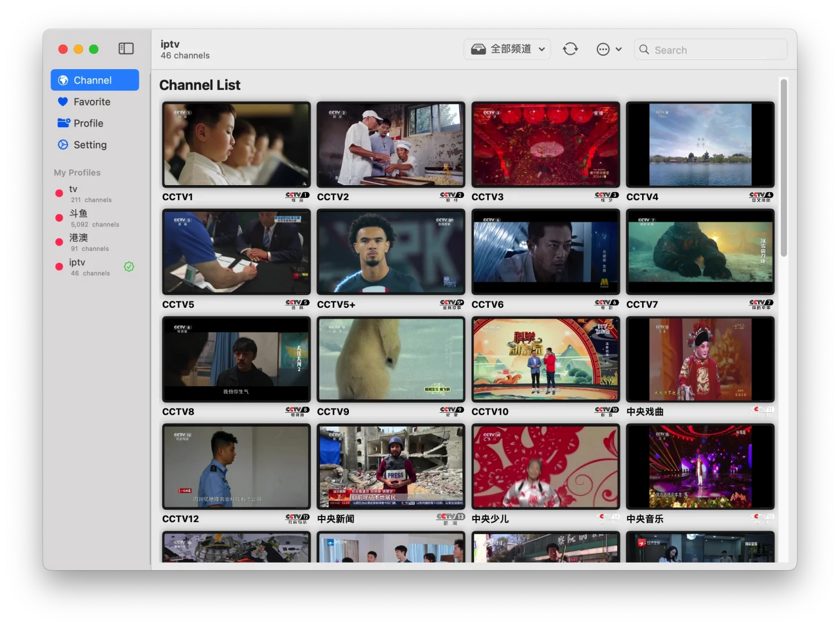Image resolution: width=840 pixels, height=627 pixels.
Task: Click the red dot beside 斗鱼 profile
Action: tap(59, 218)
